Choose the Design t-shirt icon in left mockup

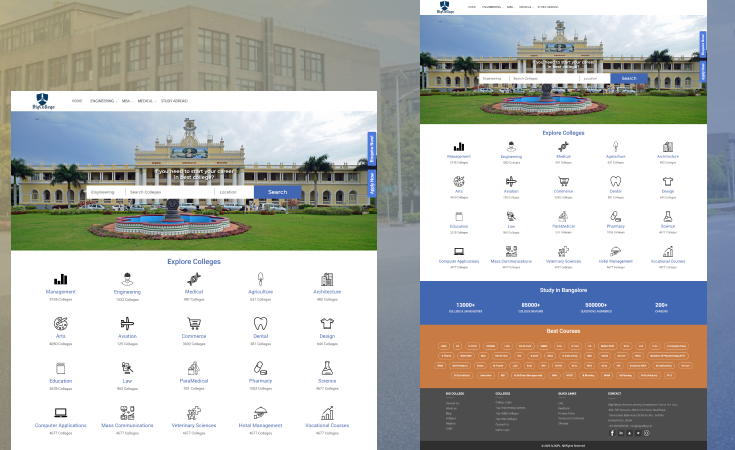pos(327,324)
